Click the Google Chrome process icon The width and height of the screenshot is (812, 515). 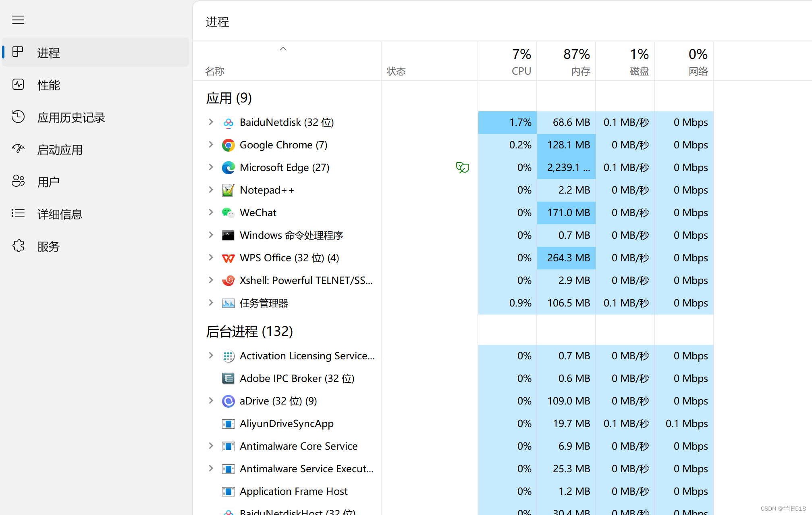click(x=228, y=145)
